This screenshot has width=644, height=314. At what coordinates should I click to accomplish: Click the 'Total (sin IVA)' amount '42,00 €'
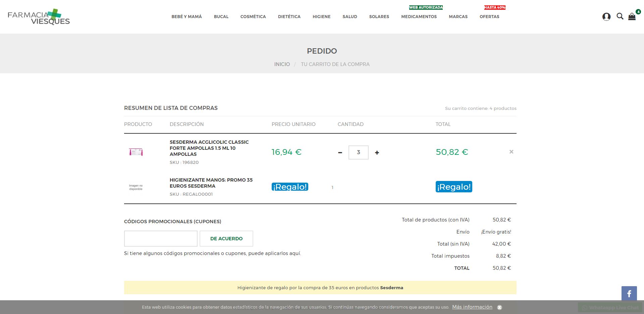pos(501,244)
